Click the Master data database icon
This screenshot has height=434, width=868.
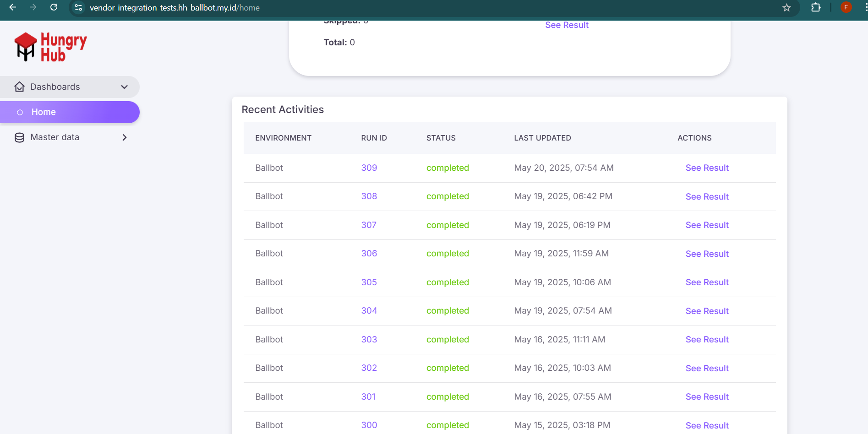pyautogui.click(x=19, y=137)
